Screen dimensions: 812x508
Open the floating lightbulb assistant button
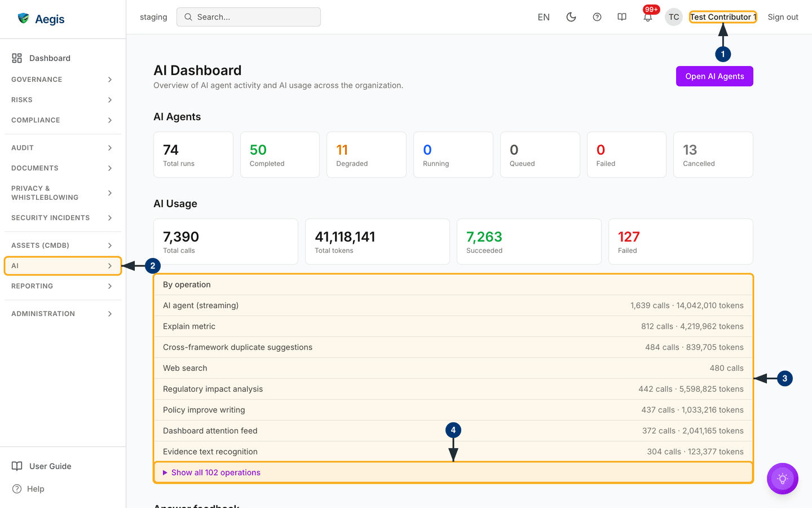coord(783,479)
